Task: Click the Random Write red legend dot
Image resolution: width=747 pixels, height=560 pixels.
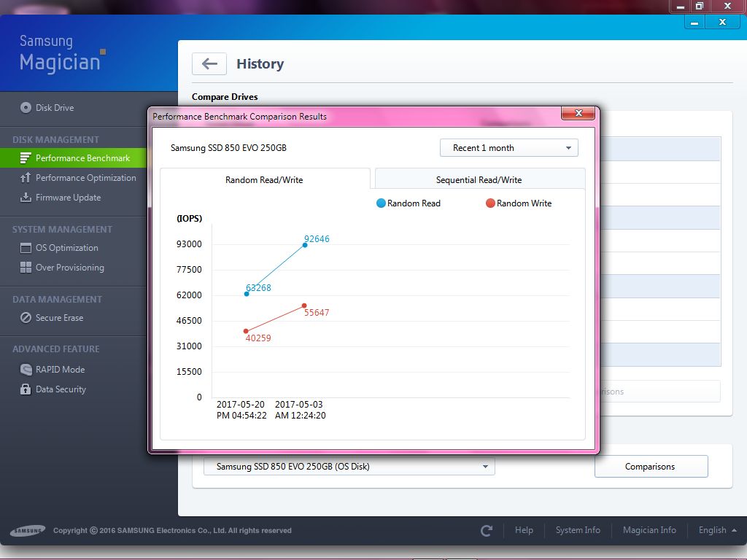Action: coord(490,203)
